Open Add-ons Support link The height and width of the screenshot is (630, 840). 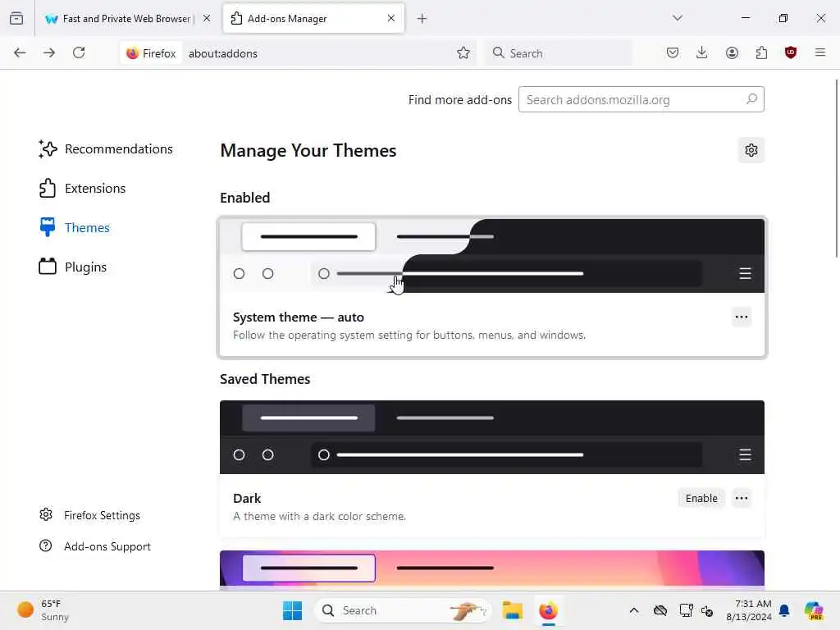(95, 546)
